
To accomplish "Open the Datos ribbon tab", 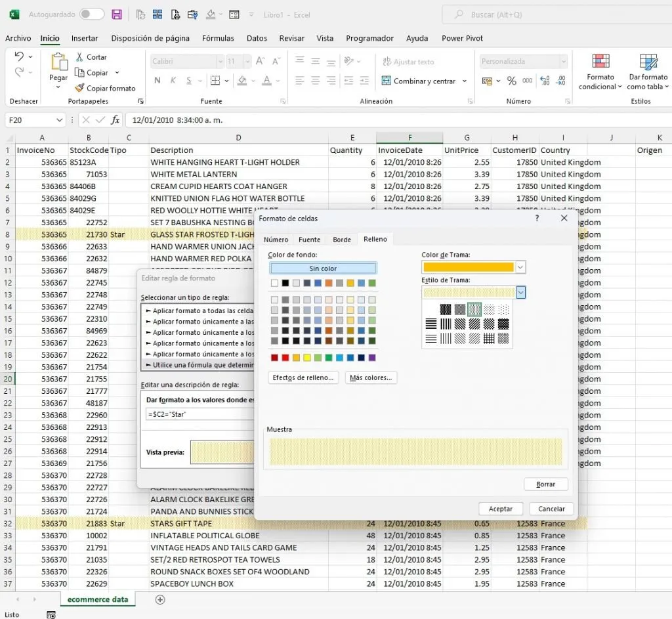I will point(257,38).
